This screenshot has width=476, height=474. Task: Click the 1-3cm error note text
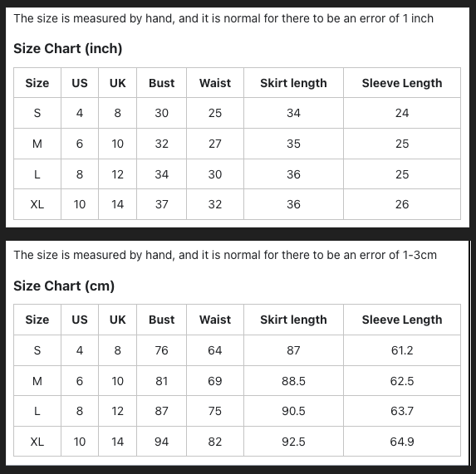(225, 255)
